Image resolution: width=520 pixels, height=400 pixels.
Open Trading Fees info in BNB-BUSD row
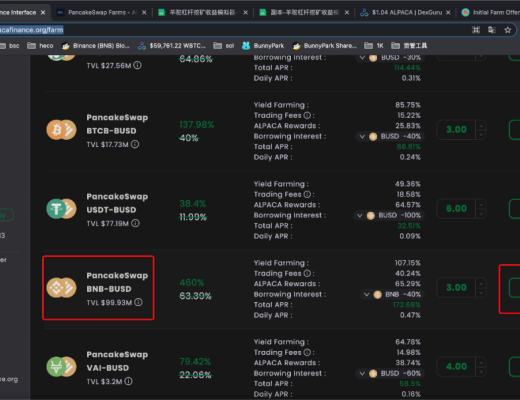(307, 273)
